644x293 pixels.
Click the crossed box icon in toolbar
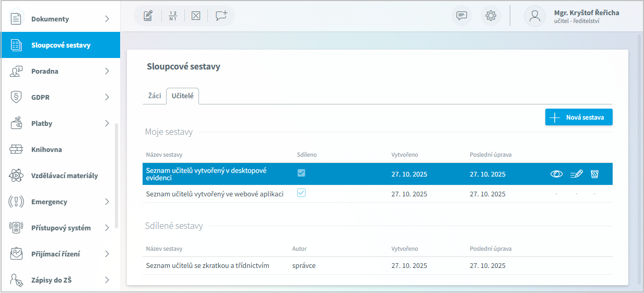point(196,16)
